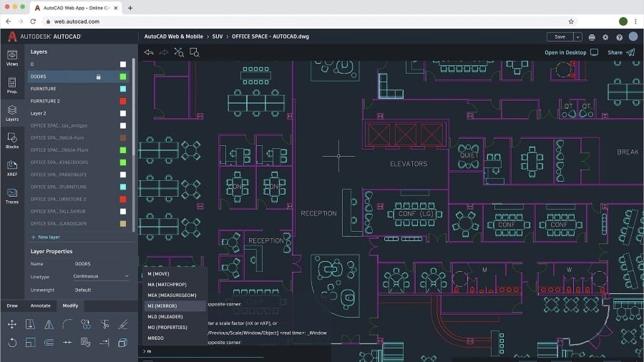
Task: Click the Zoom Extents icon
Action: (179, 52)
